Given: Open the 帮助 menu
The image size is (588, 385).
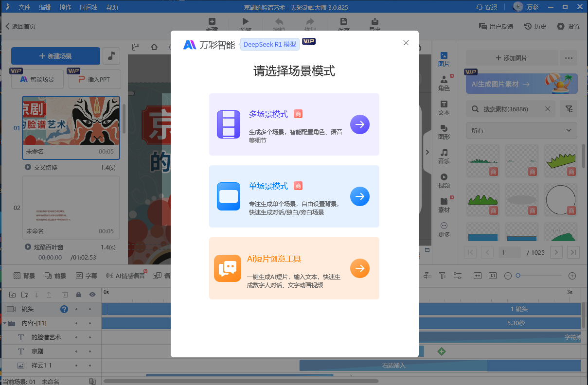Looking at the screenshot, I should pos(112,7).
